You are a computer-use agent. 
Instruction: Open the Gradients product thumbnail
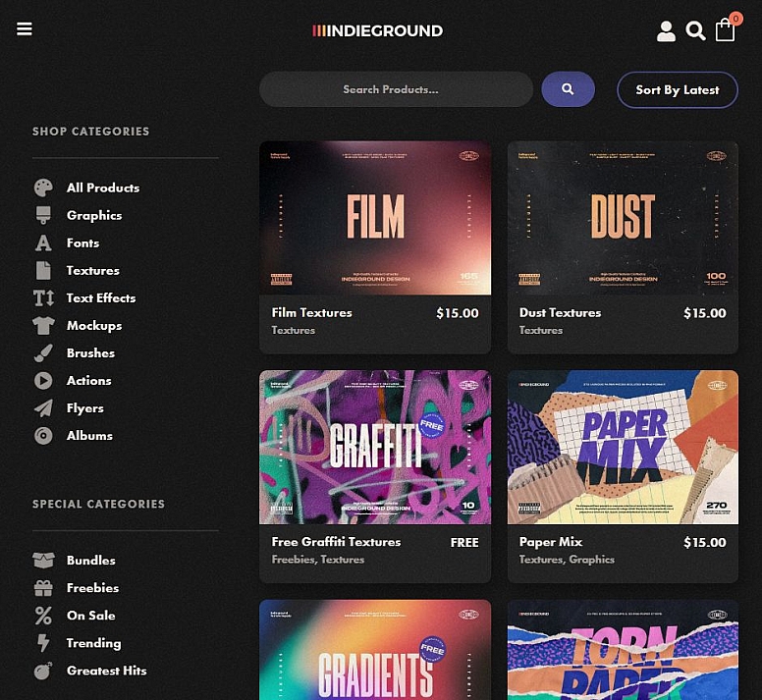(x=375, y=650)
